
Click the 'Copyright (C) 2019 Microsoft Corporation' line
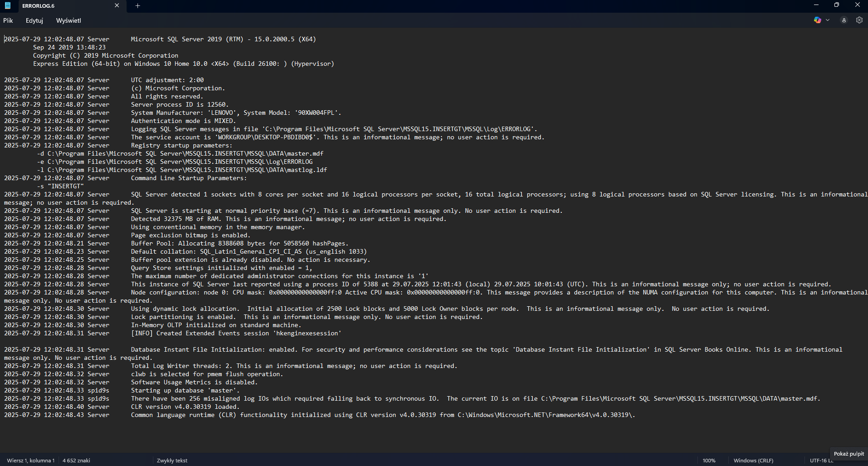[x=106, y=55]
